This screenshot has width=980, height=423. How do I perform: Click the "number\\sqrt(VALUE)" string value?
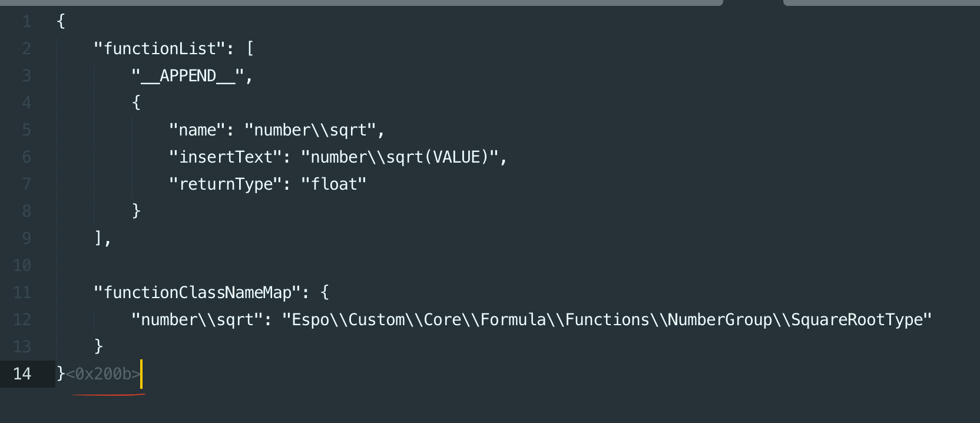pyautogui.click(x=399, y=157)
